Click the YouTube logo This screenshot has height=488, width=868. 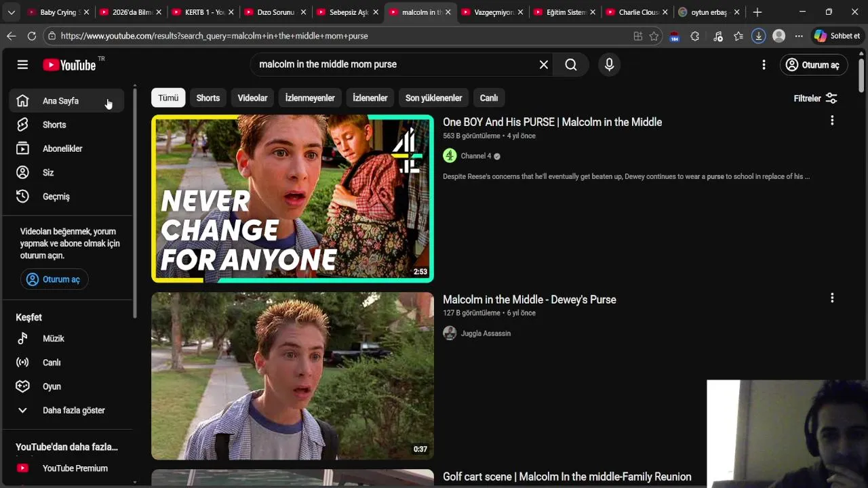[x=69, y=64]
